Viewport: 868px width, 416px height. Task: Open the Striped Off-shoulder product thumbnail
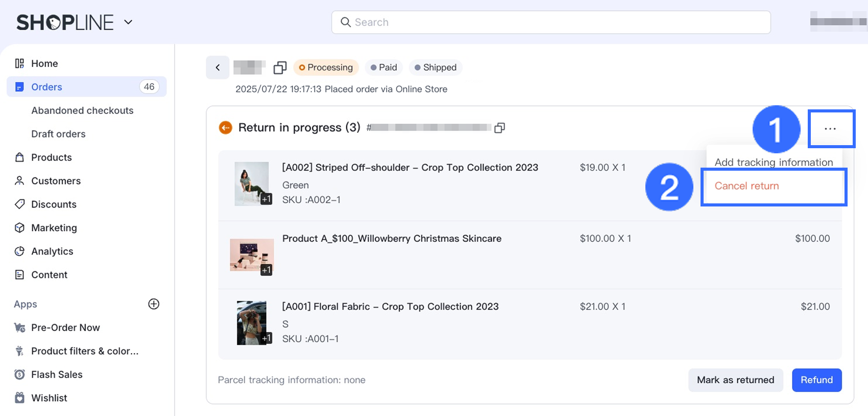pyautogui.click(x=252, y=183)
